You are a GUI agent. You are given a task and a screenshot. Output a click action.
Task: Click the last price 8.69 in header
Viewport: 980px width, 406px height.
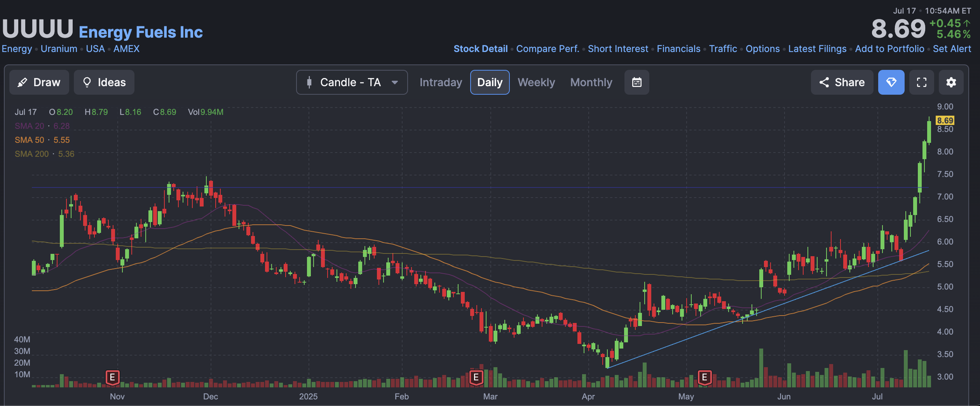point(898,29)
